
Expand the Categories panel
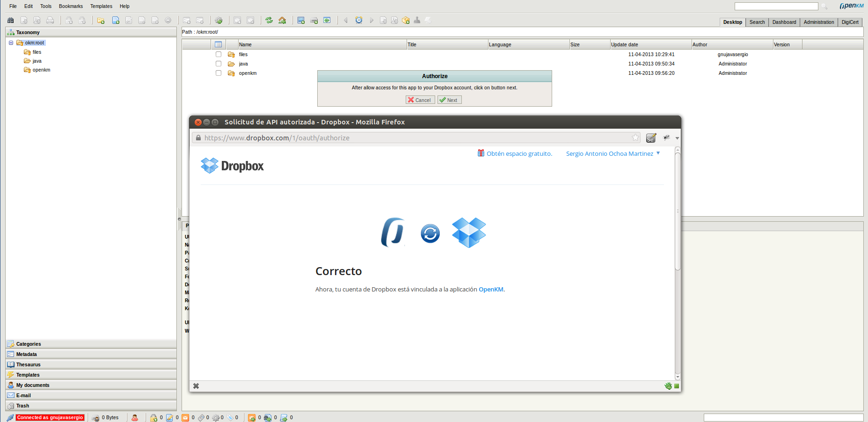coord(91,344)
